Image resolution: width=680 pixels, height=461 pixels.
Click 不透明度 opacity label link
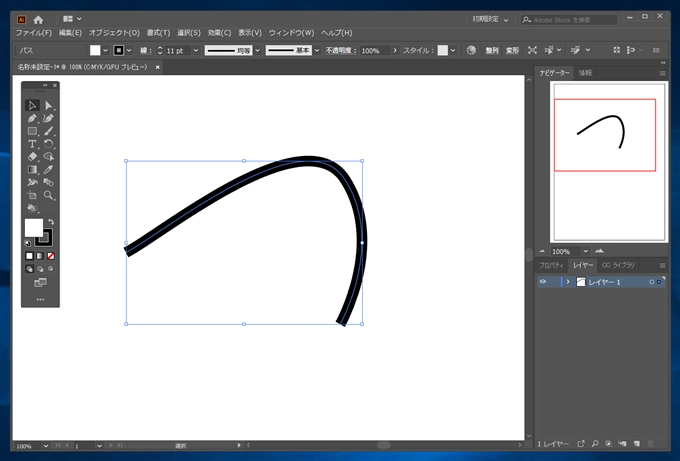[x=340, y=50]
